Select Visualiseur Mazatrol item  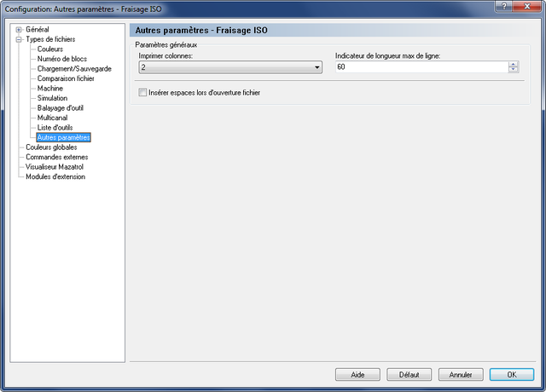pos(55,167)
